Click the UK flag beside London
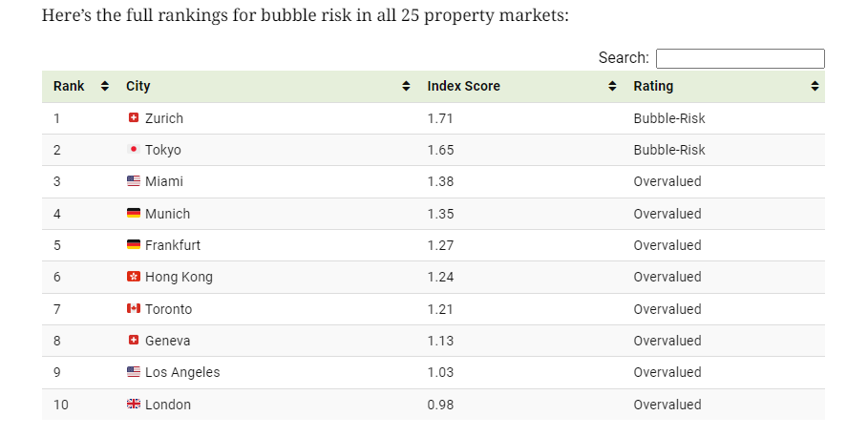The height and width of the screenshot is (437, 868). [134, 404]
